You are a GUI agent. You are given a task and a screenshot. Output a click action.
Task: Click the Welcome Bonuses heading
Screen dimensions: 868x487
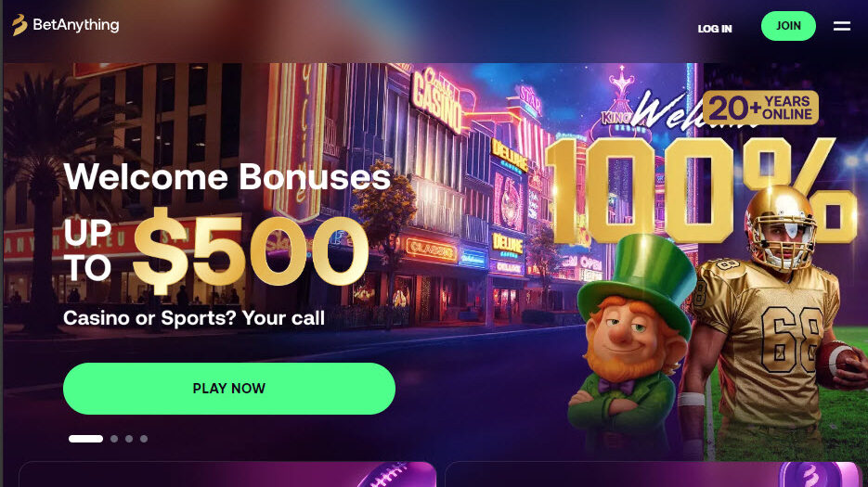pos(227,177)
